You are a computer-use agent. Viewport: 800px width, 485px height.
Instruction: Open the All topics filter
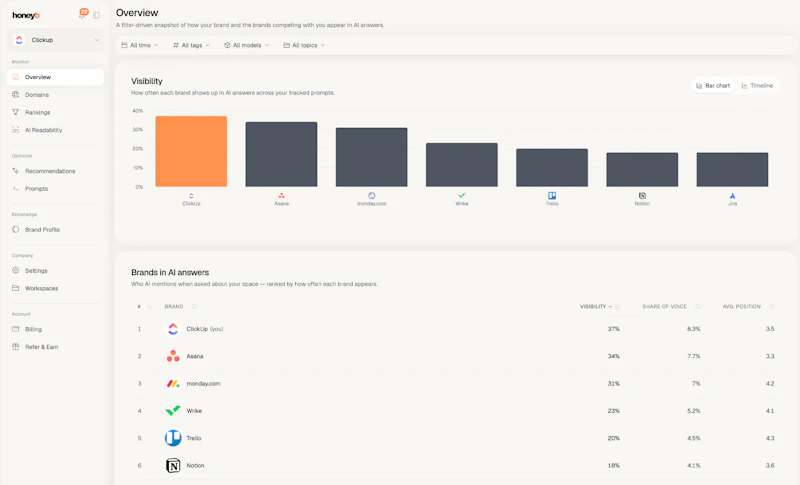pyautogui.click(x=304, y=45)
